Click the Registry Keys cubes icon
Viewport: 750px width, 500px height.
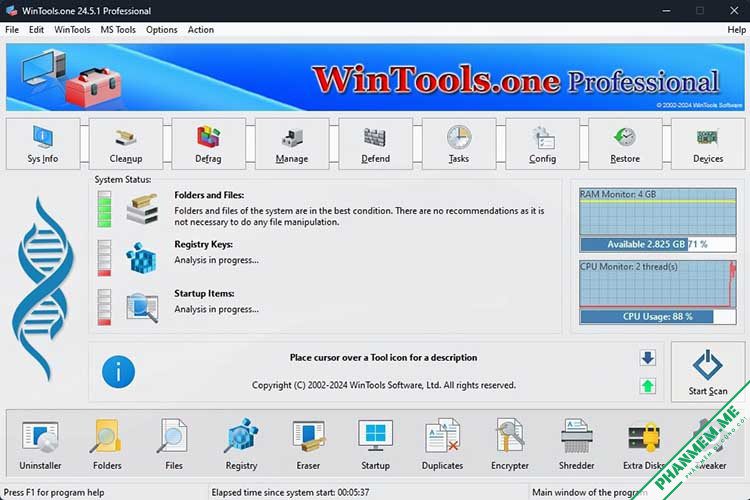pyautogui.click(x=141, y=258)
